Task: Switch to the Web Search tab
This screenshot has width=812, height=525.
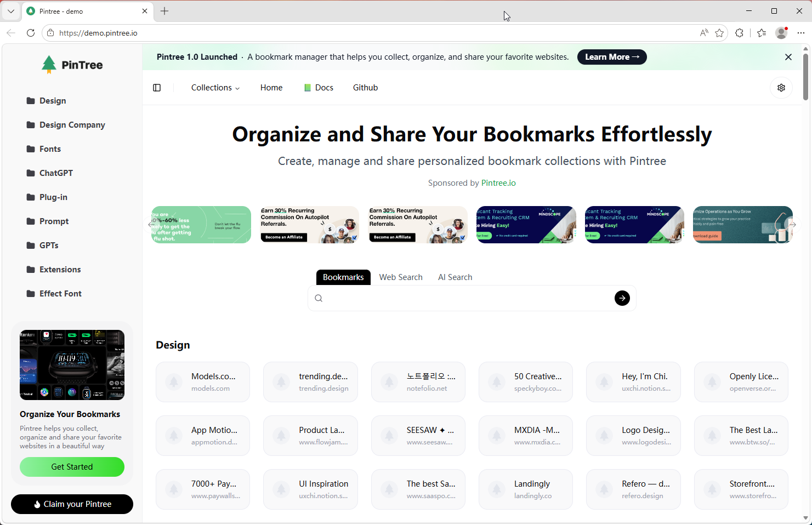Action: [x=401, y=277]
